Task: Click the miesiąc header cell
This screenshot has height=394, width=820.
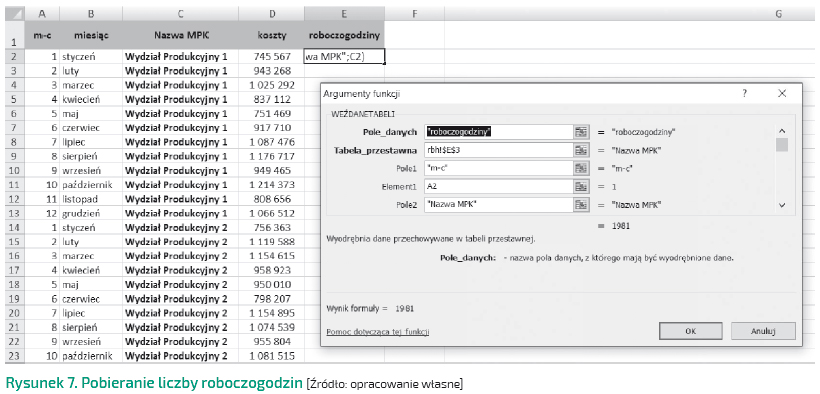Action: 90,36
